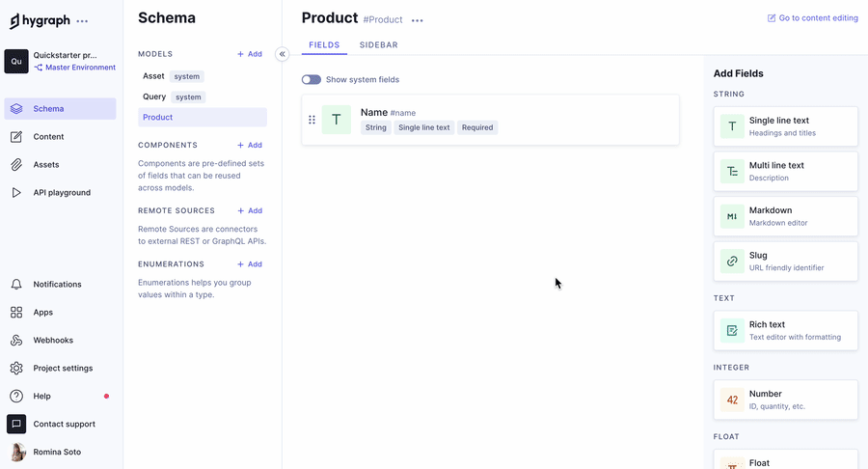Open Notifications bell icon
This screenshot has height=469, width=868.
pyautogui.click(x=16, y=285)
